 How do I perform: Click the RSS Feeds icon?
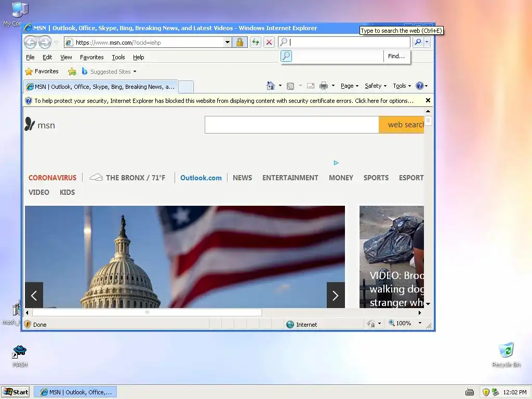click(290, 86)
